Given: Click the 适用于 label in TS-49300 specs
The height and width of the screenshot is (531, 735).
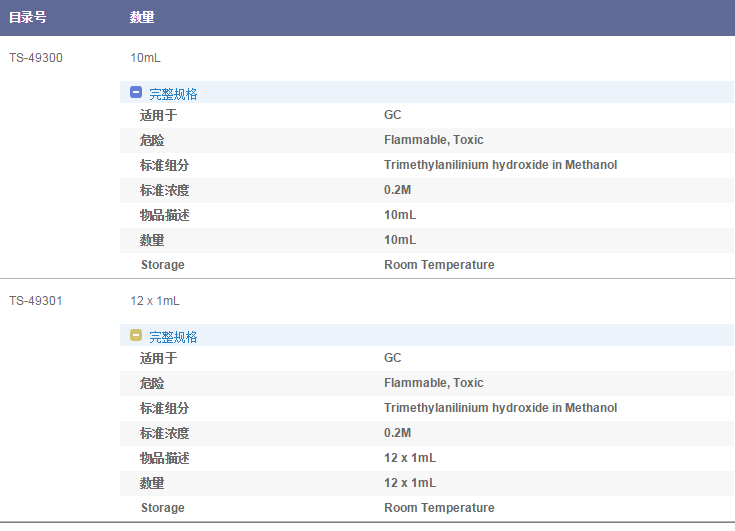Looking at the screenshot, I should coord(158,115).
